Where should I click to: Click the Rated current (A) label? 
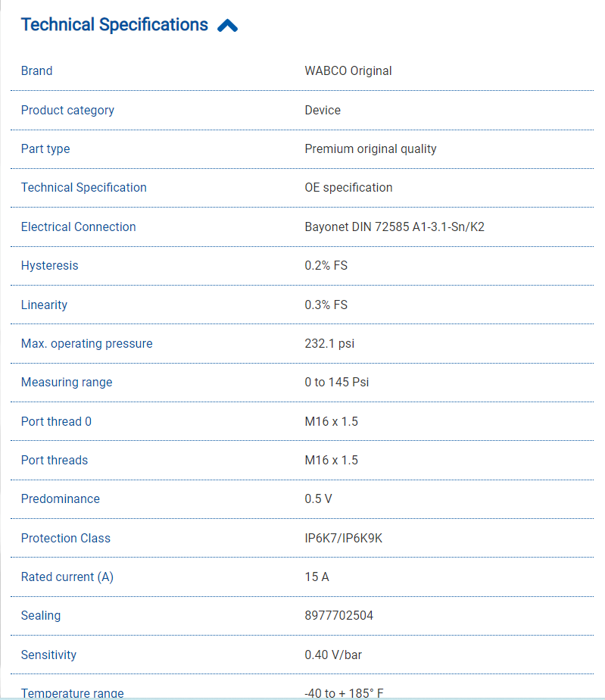tap(67, 577)
